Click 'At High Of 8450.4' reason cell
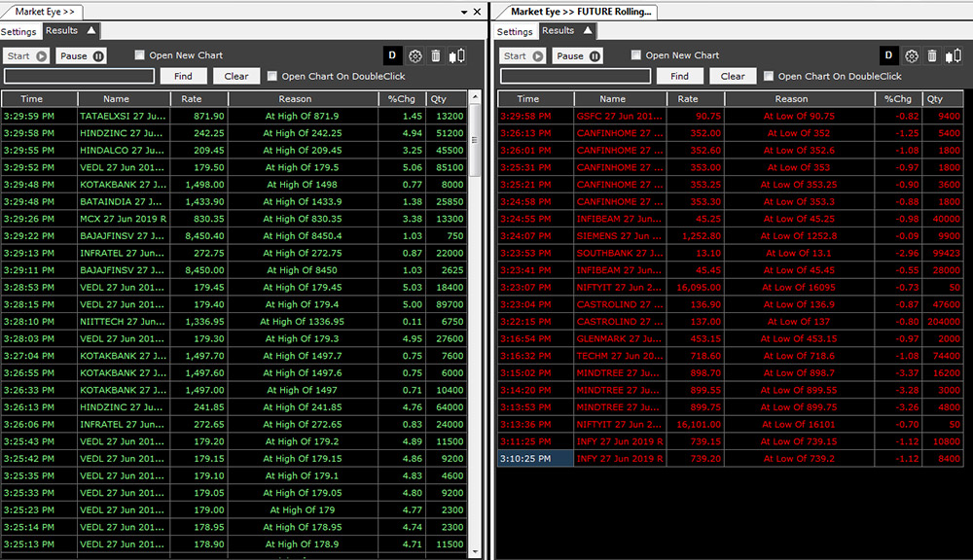The width and height of the screenshot is (973, 560). 303,236
